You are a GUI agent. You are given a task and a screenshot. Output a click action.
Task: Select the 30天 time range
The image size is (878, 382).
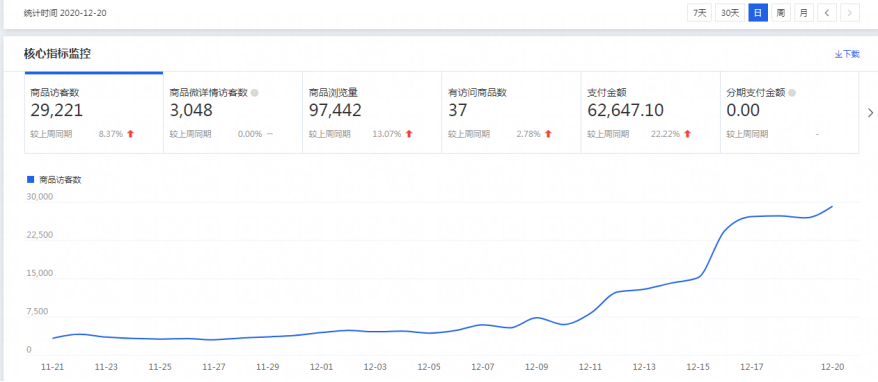(730, 13)
